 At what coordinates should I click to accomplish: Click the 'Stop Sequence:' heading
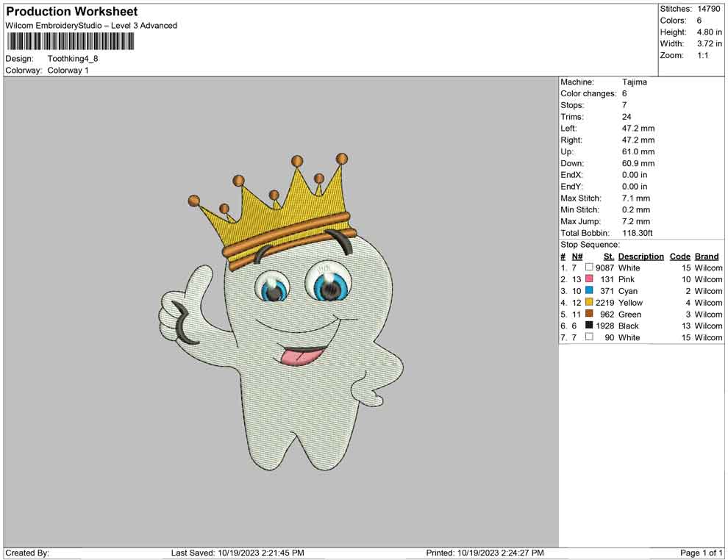coord(590,245)
